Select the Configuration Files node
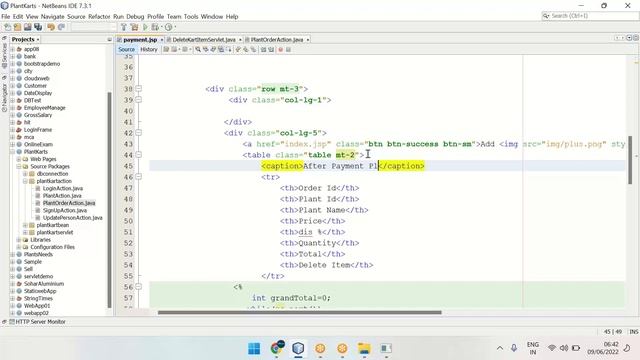Image resolution: width=640 pixels, height=360 pixels. click(x=52, y=247)
